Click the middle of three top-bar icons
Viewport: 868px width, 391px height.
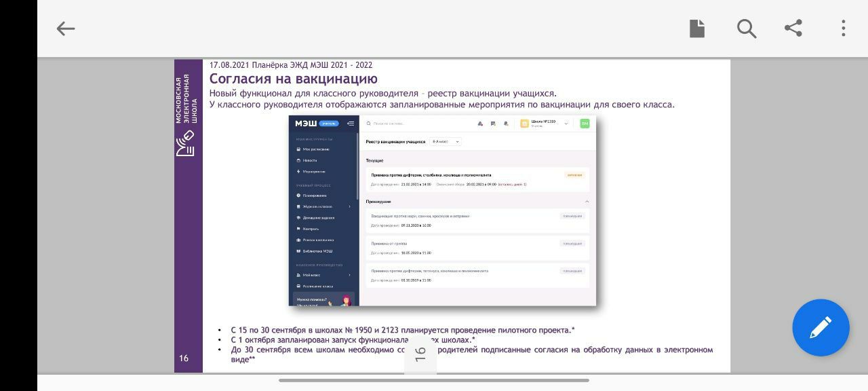pyautogui.click(x=493, y=124)
